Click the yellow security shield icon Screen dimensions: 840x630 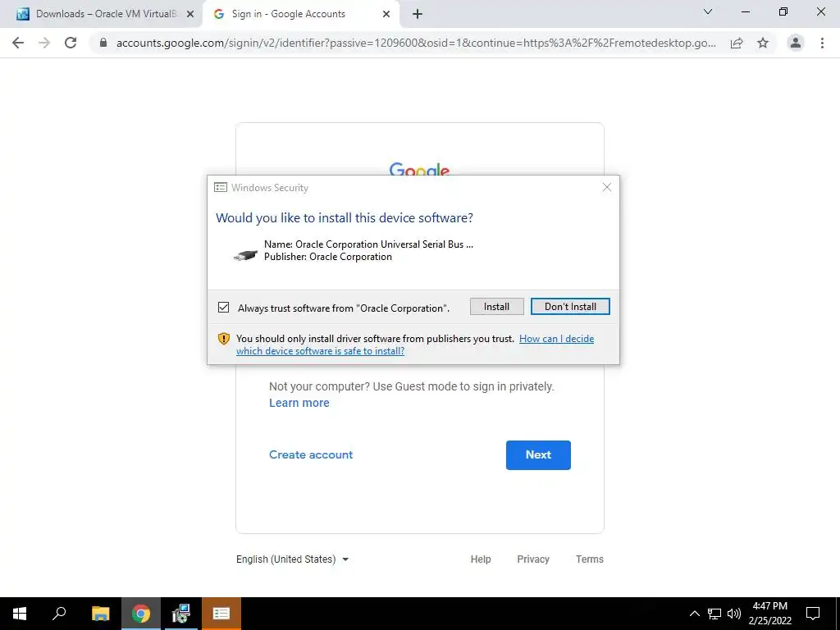click(223, 339)
